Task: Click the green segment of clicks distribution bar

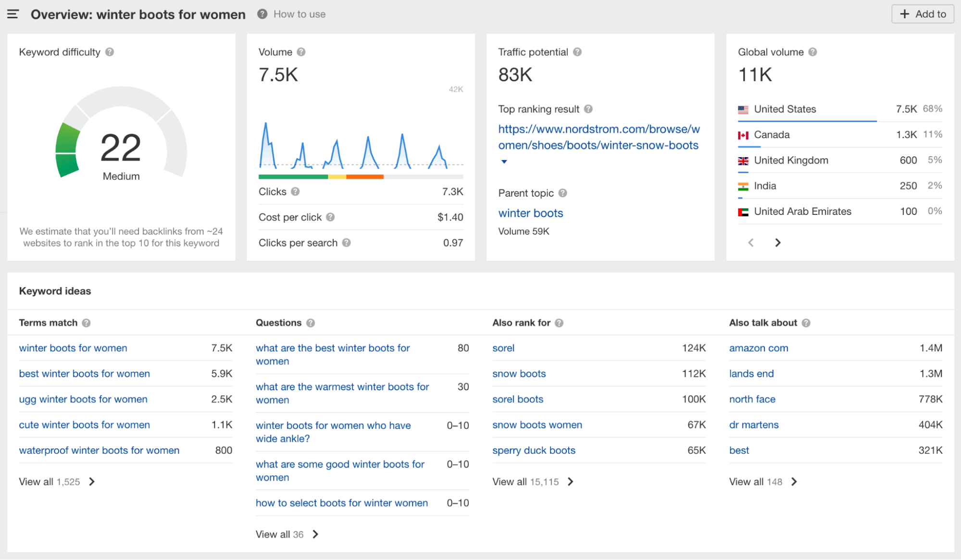Action: pos(293,177)
